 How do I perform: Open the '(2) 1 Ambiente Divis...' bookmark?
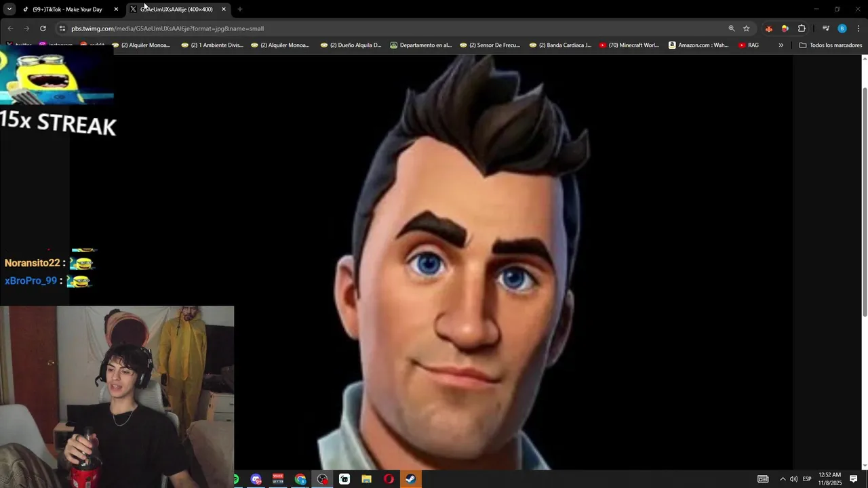pos(212,45)
